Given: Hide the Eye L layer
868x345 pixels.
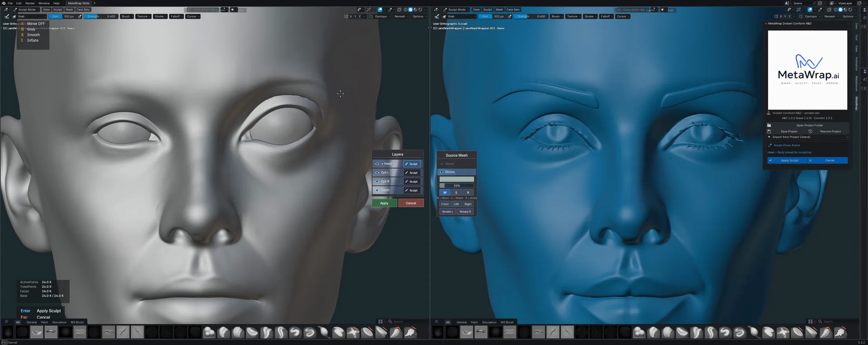Looking at the screenshot, I should pyautogui.click(x=377, y=172).
